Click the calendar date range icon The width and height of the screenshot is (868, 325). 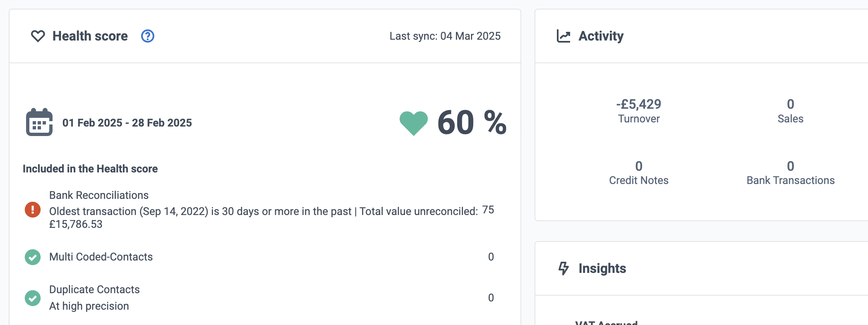[x=39, y=122]
